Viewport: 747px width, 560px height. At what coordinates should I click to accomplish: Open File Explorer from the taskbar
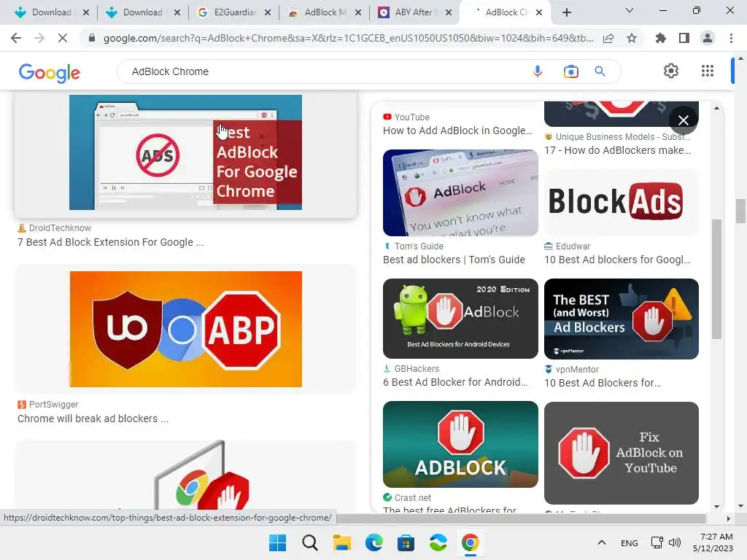pyautogui.click(x=342, y=542)
